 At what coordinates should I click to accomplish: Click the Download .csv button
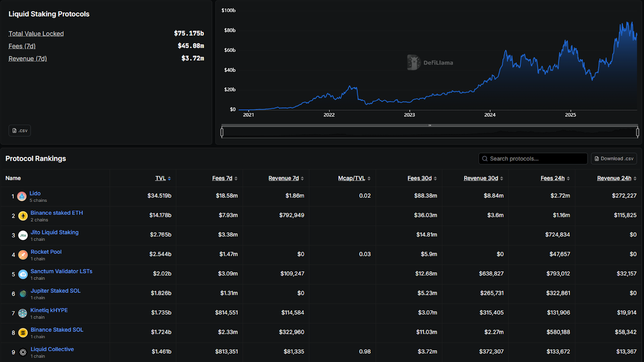click(613, 158)
